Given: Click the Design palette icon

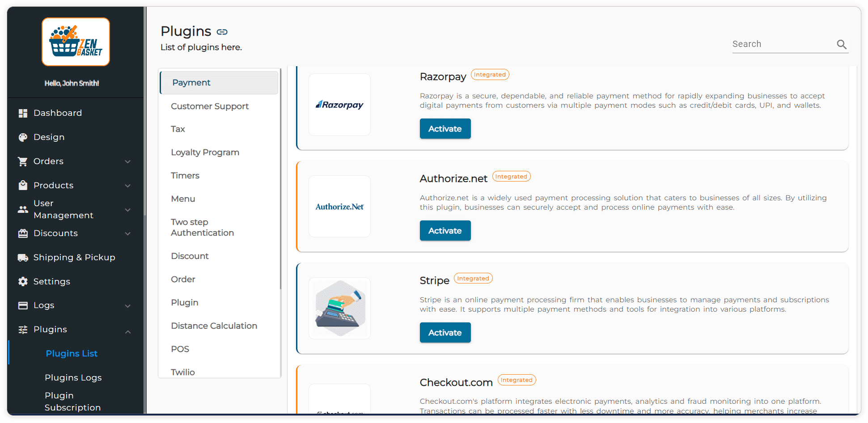Looking at the screenshot, I should pyautogui.click(x=23, y=137).
